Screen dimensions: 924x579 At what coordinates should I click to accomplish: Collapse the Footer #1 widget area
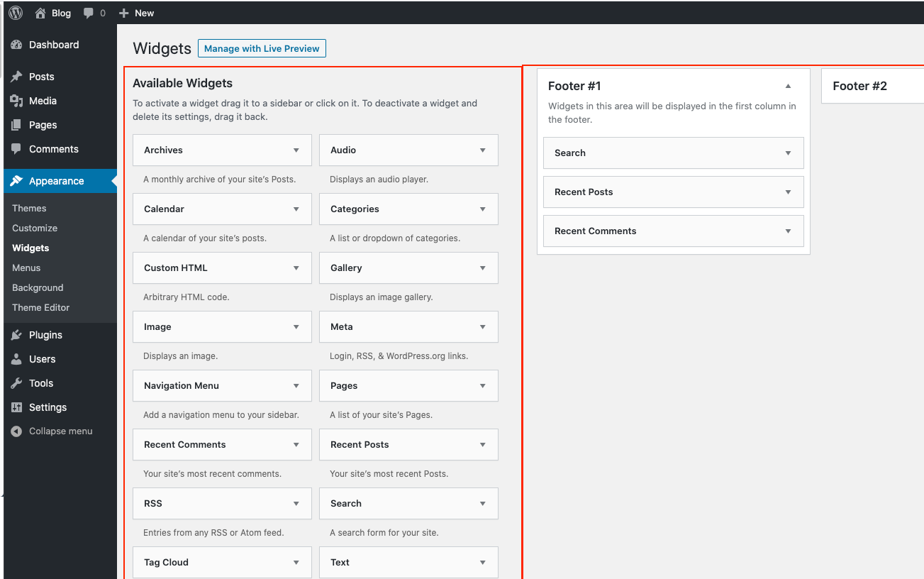click(x=787, y=84)
